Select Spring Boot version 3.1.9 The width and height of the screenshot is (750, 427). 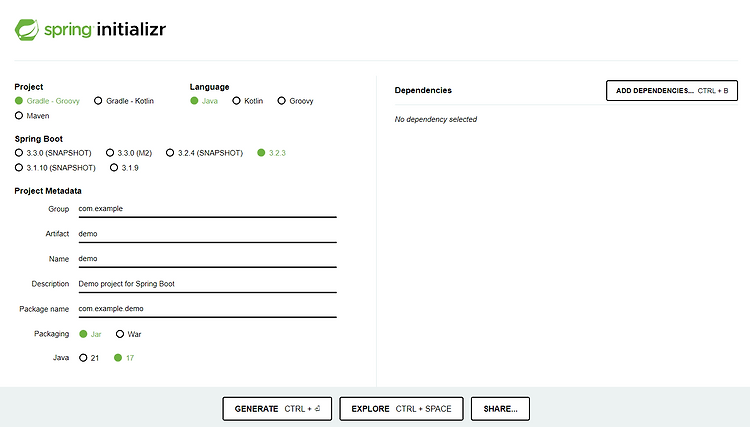pos(124,168)
